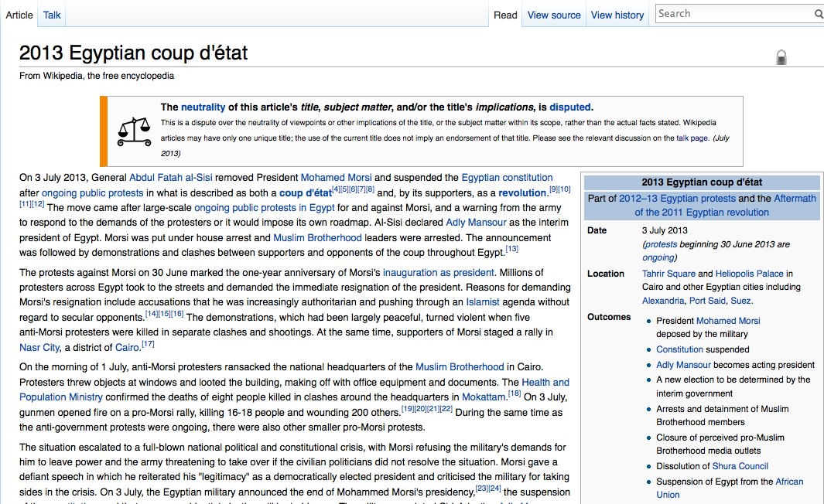Click Muslim Brotherhood link before 'leaders were arrested'
The width and height of the screenshot is (824, 504).
317,238
